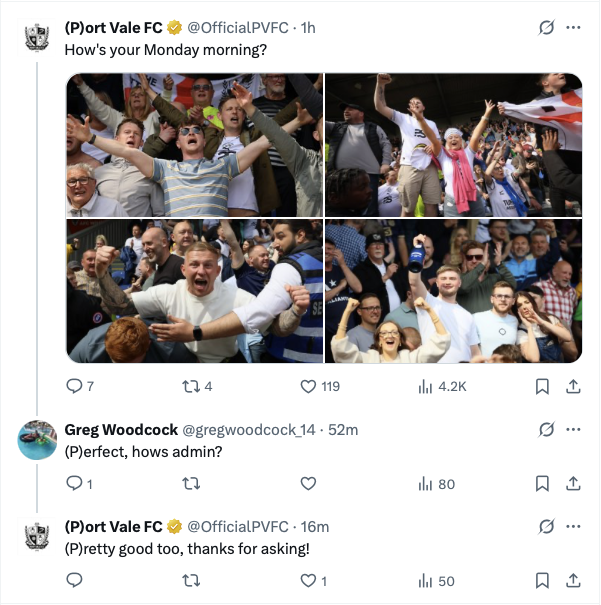Open Greg Woodcock's pool avatar

pos(37,440)
